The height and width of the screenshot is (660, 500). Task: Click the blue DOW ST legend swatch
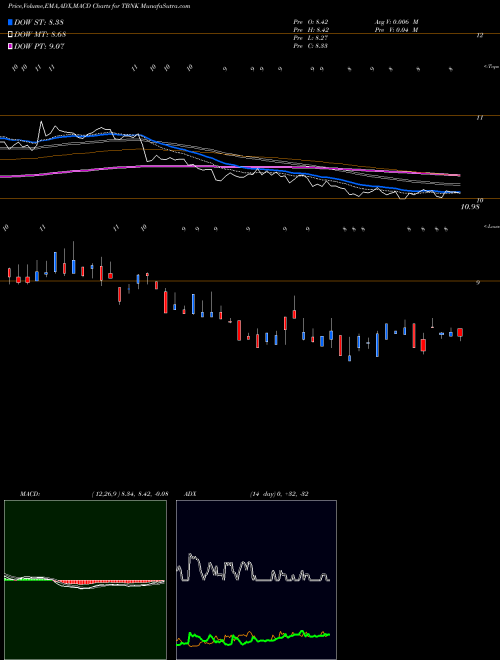10,22
